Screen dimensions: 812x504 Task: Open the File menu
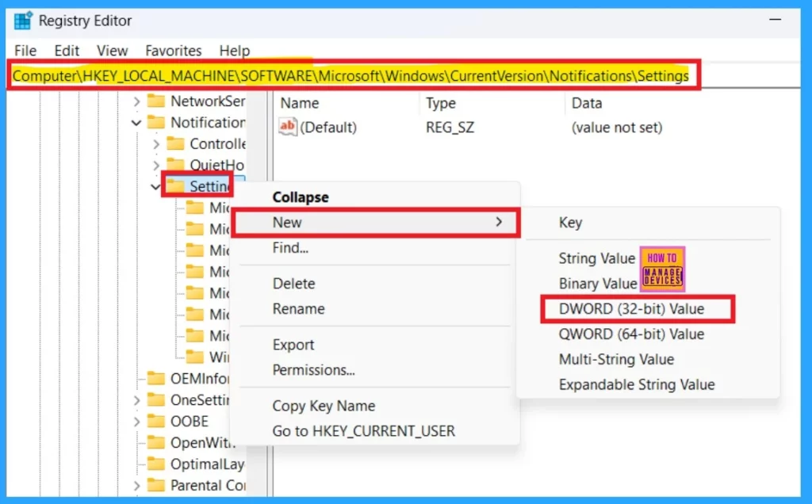click(25, 51)
